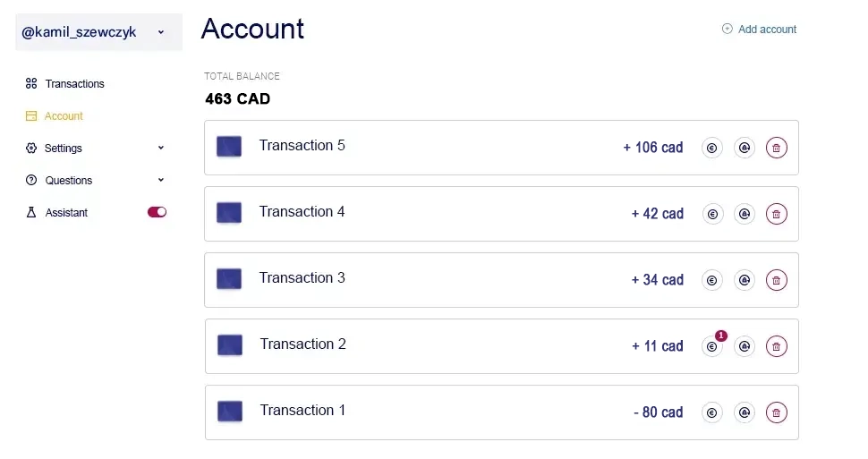Image resolution: width=868 pixels, height=459 pixels.
Task: Open euro icon with notification badge on Transaction 2
Action: 712,346
